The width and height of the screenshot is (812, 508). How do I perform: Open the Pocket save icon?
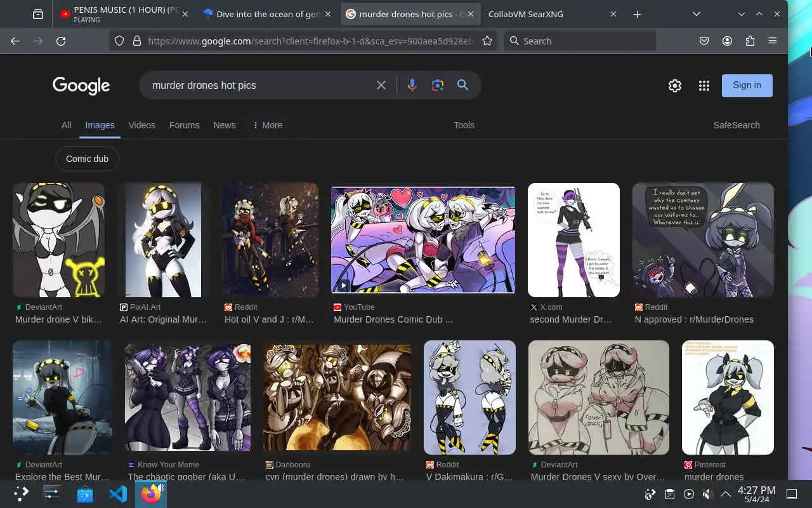point(704,41)
